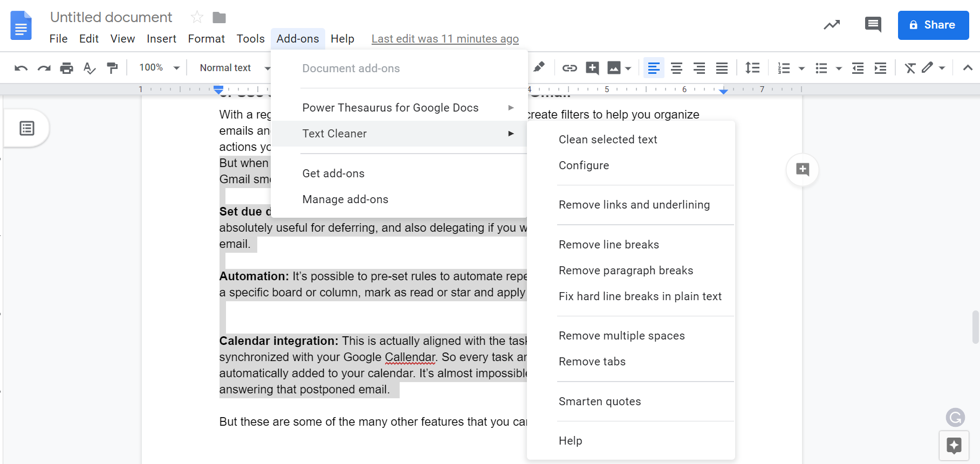
Task: Open the Normal text style dropdown
Action: click(235, 68)
